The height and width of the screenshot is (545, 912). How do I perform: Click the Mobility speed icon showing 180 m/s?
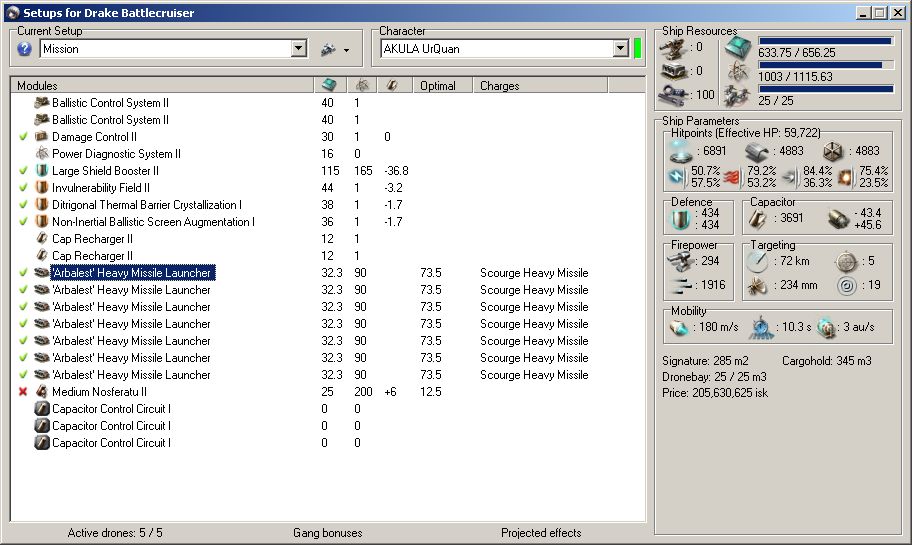679,328
